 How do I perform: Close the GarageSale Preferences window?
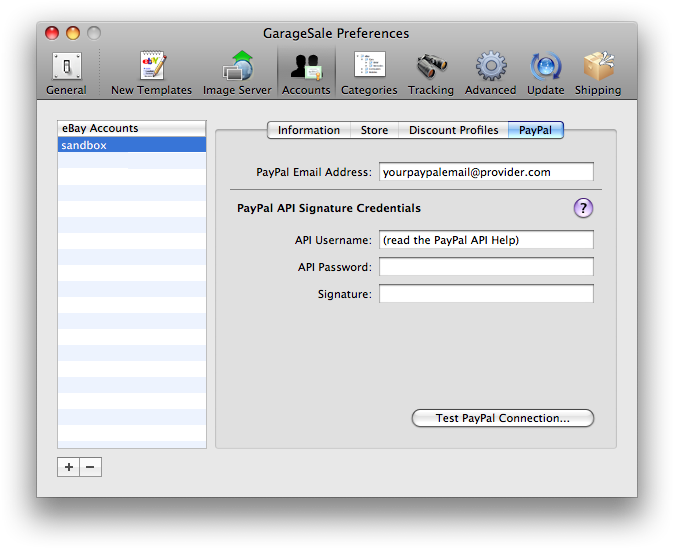point(52,33)
